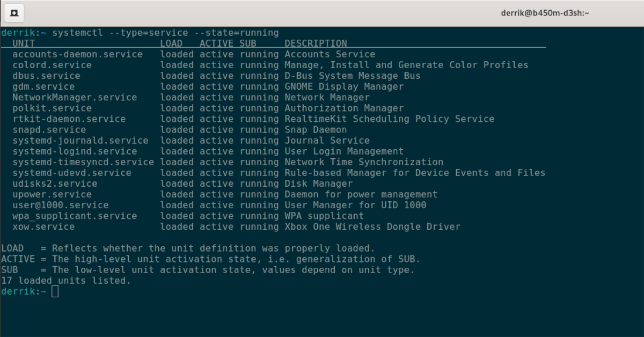Select Daemon for power management description

tap(361, 194)
